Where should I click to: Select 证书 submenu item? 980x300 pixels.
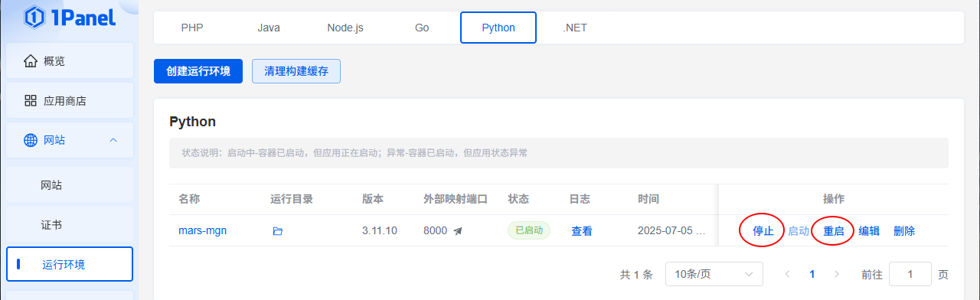coord(70,225)
